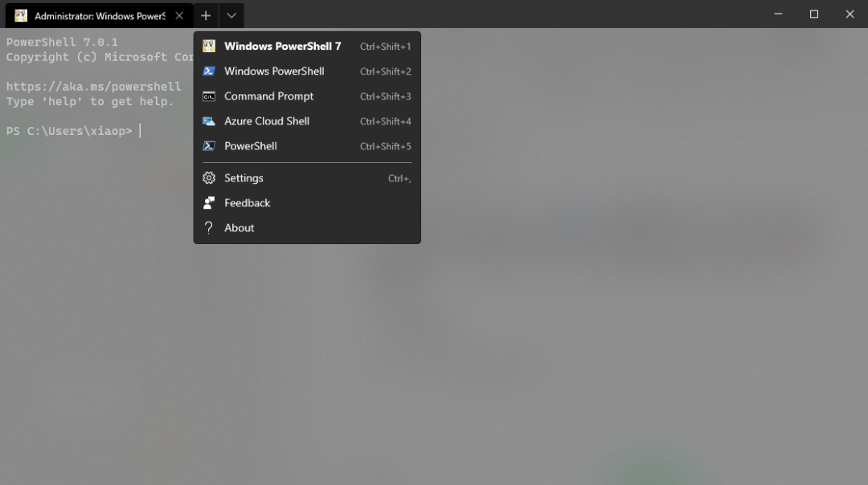
Task: Open PowerShell profile from the menu
Action: point(307,146)
